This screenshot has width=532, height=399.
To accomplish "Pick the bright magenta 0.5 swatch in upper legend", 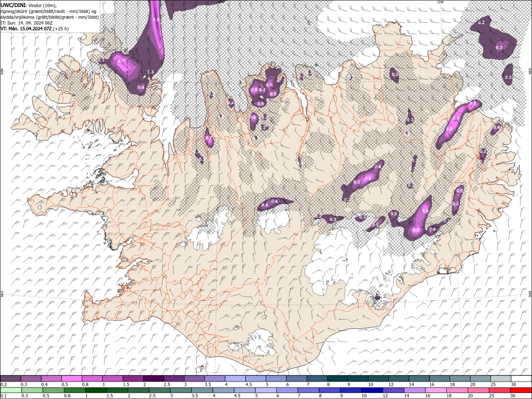I will 71,379.
